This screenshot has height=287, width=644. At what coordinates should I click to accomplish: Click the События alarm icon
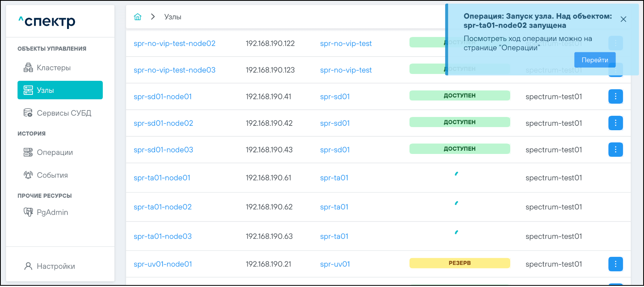[x=28, y=175]
